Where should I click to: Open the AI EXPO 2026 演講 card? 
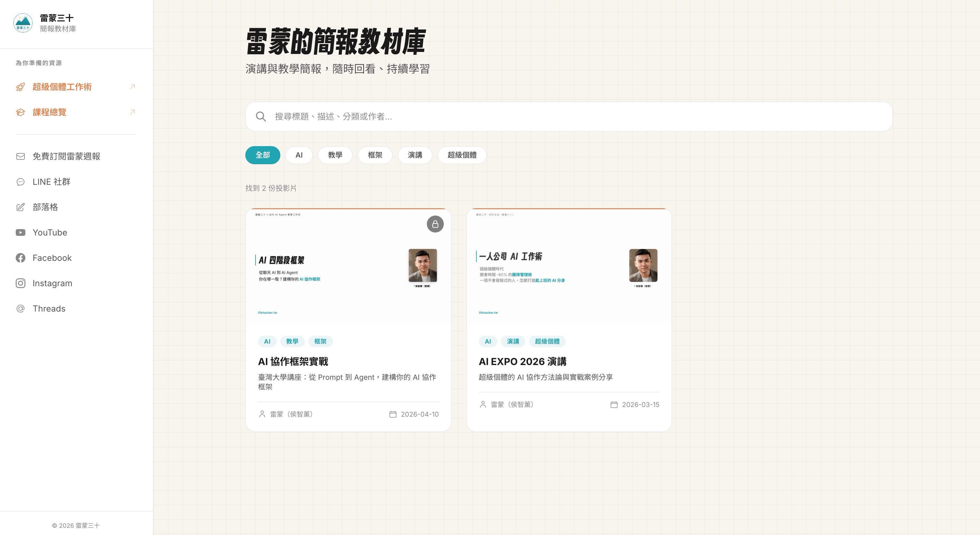pos(523,362)
